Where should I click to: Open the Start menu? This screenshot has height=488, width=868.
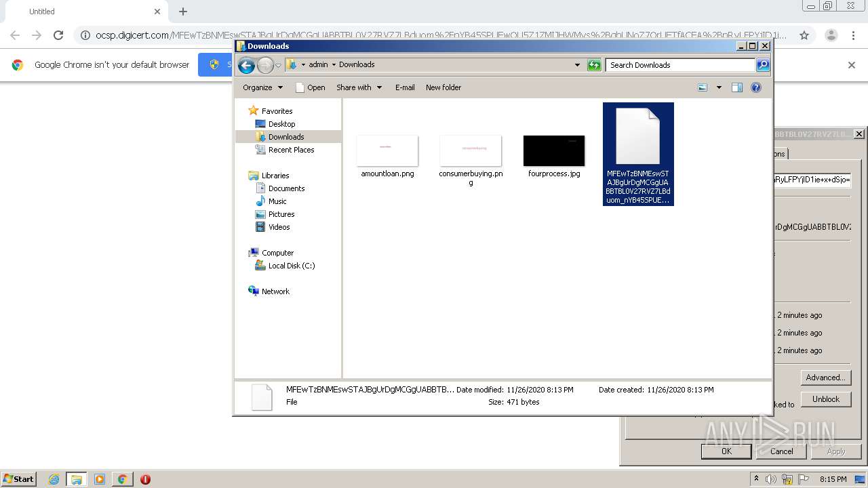point(18,479)
